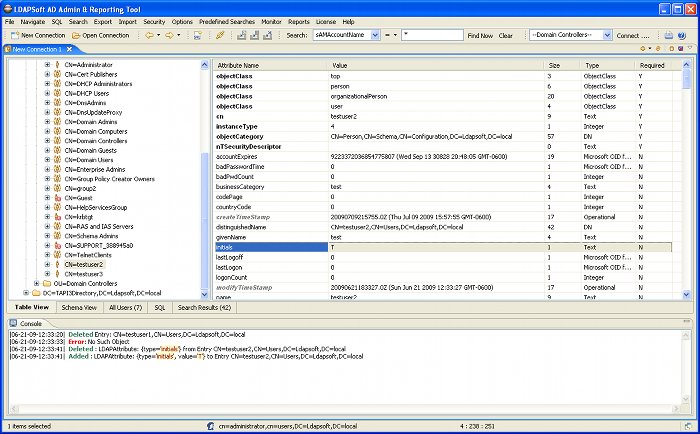Select the CN=testuser3 tree entry
This screenshot has height=434, width=700.
click(x=83, y=273)
